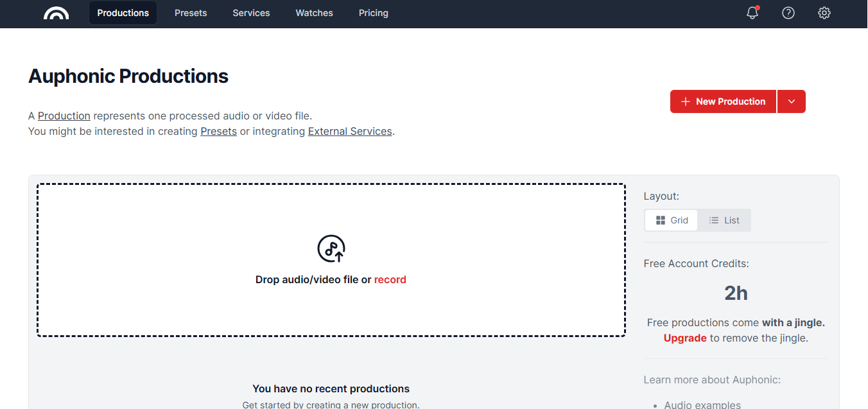Click the You have no recent productions text
The image size is (868, 409).
(x=331, y=388)
